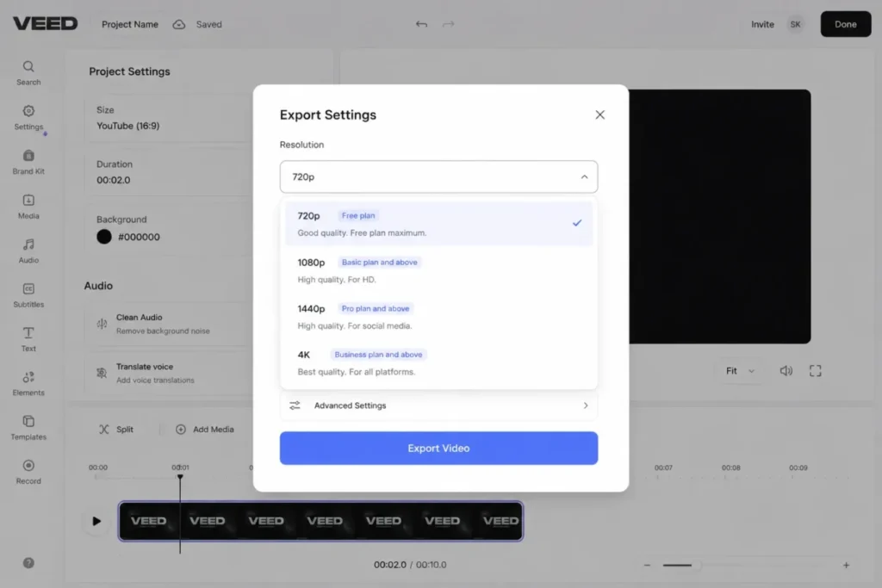Click the Duration 00:02.0 field
The width and height of the screenshot is (882, 588).
(x=169, y=172)
